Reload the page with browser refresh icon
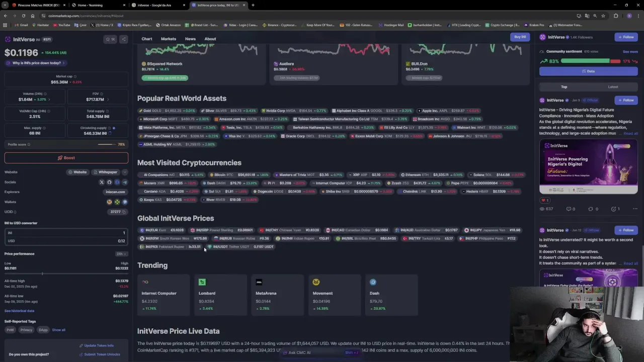 coord(24,16)
